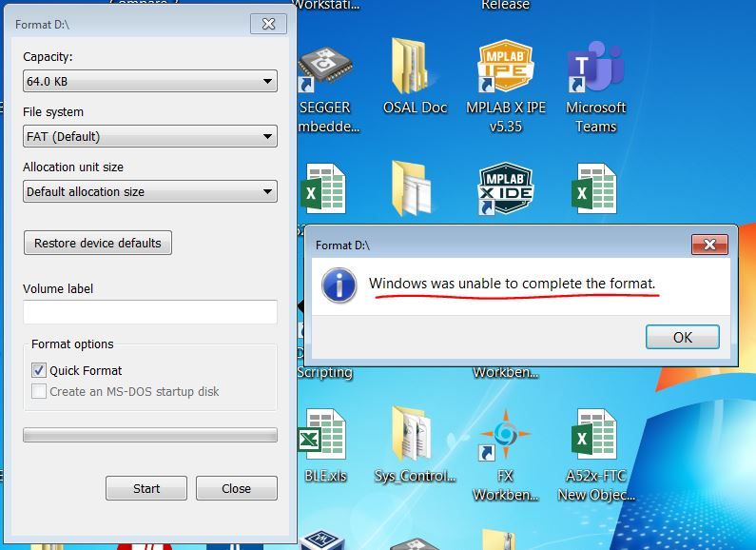Click Restore device defaults button
Viewport: 756px width, 550px height.
click(x=98, y=243)
